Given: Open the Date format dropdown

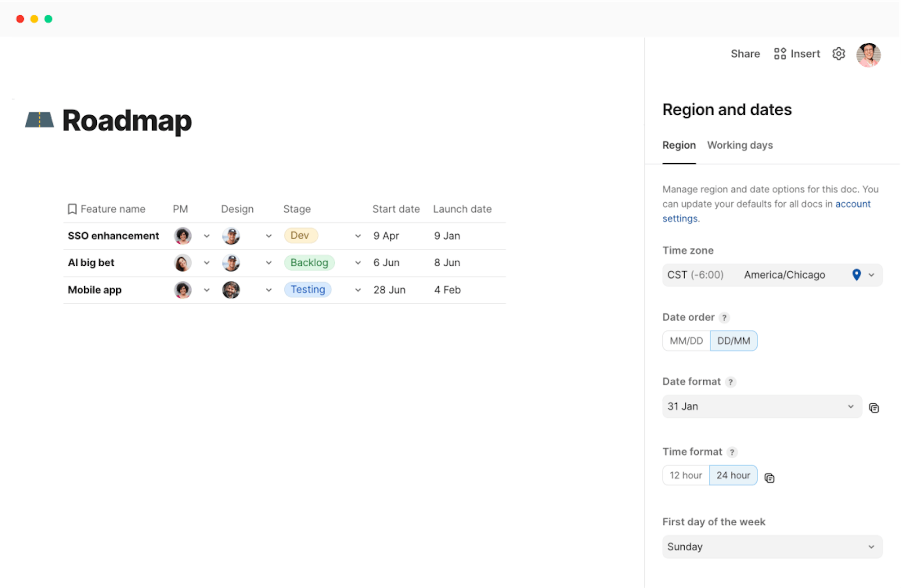Looking at the screenshot, I should click(x=761, y=406).
